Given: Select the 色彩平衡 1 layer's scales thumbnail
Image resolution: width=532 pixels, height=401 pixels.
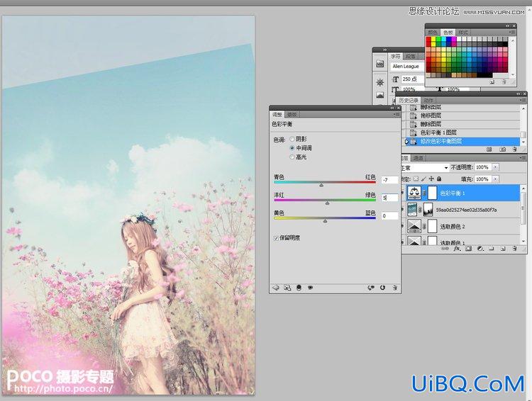Looking at the screenshot, I should point(414,193).
